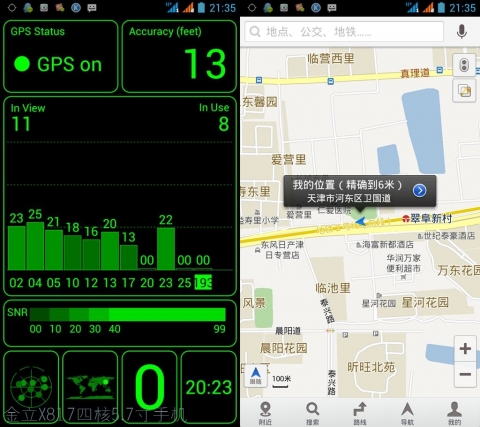Select the 搜索 search tab
The width and height of the screenshot is (480, 427).
coord(313,413)
